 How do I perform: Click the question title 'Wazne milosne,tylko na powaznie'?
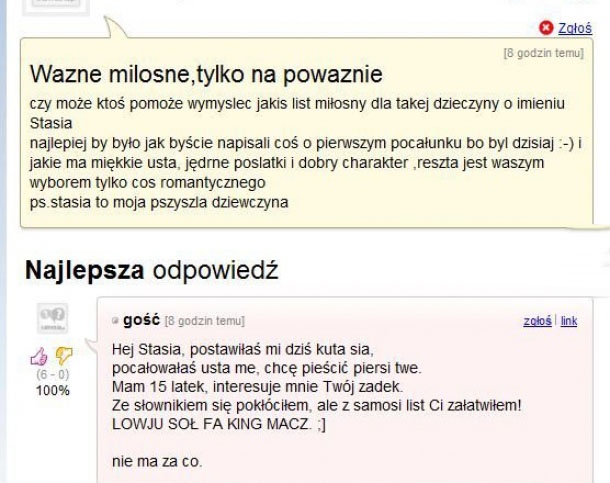(206, 74)
